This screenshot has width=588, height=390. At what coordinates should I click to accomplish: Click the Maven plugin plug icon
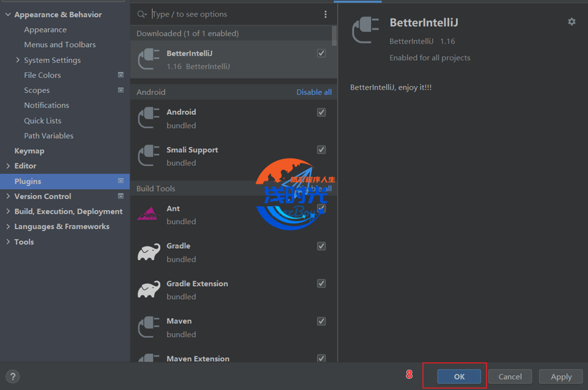[x=149, y=327]
